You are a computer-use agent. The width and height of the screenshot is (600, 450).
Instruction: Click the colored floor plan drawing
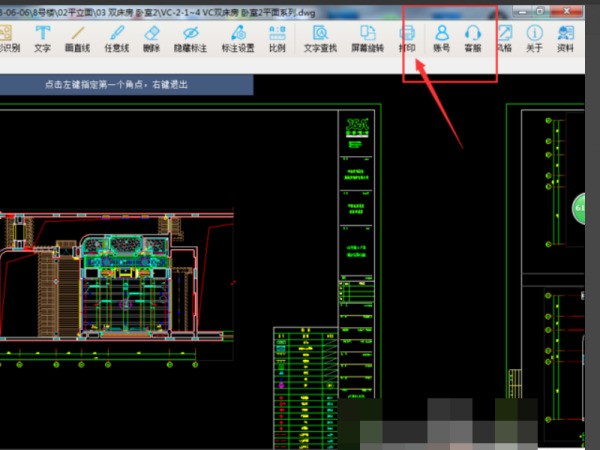(117, 276)
